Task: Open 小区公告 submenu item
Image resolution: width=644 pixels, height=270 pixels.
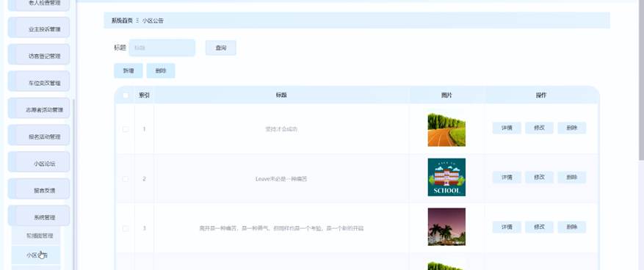Action: tap(36, 255)
